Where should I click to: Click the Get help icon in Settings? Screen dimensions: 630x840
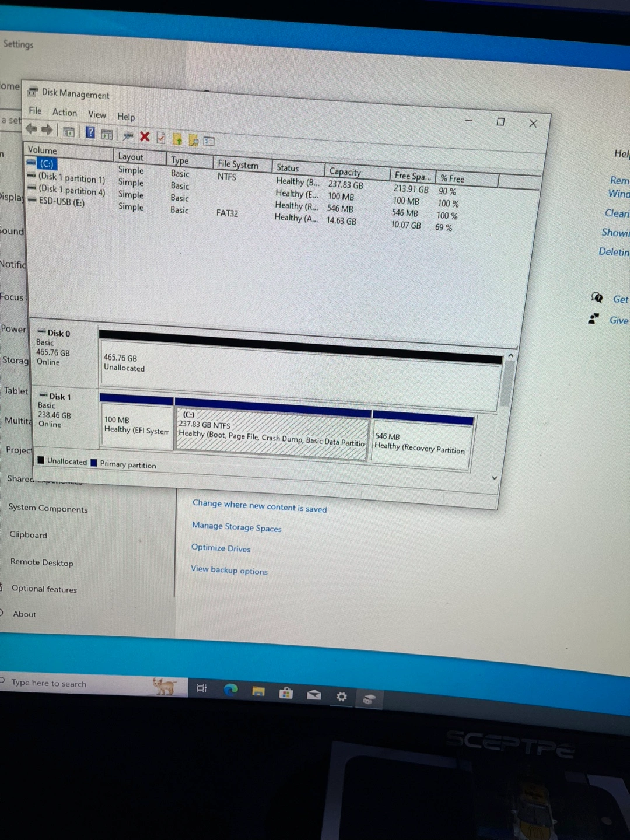click(x=597, y=297)
